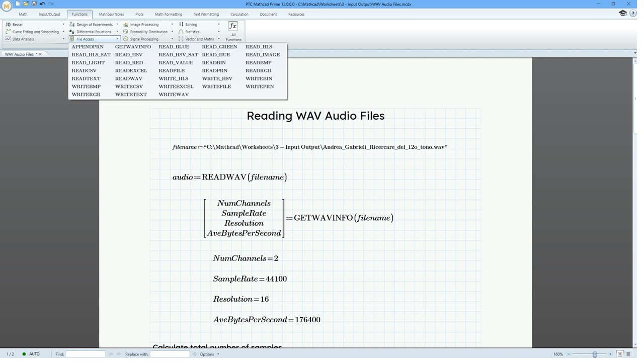
Task: Pick READTEXT from the function list
Action: (x=86, y=78)
